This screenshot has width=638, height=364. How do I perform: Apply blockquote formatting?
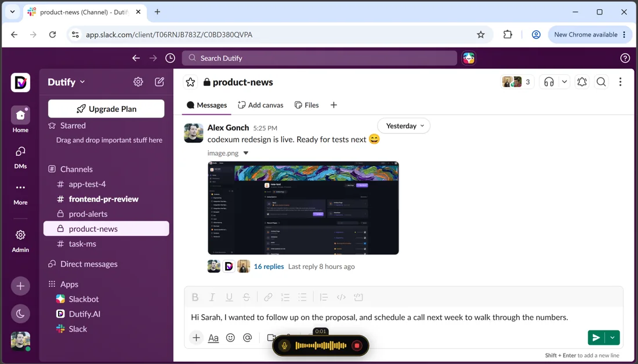pyautogui.click(x=324, y=297)
